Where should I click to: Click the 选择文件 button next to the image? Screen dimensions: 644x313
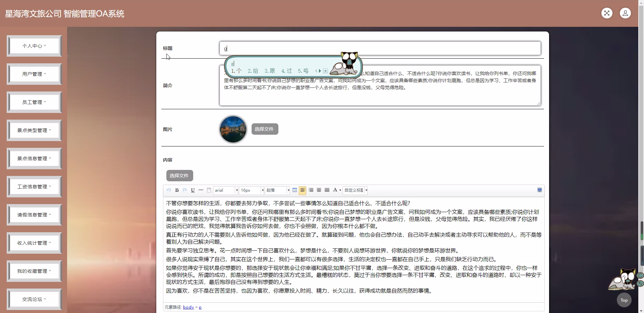coord(264,129)
